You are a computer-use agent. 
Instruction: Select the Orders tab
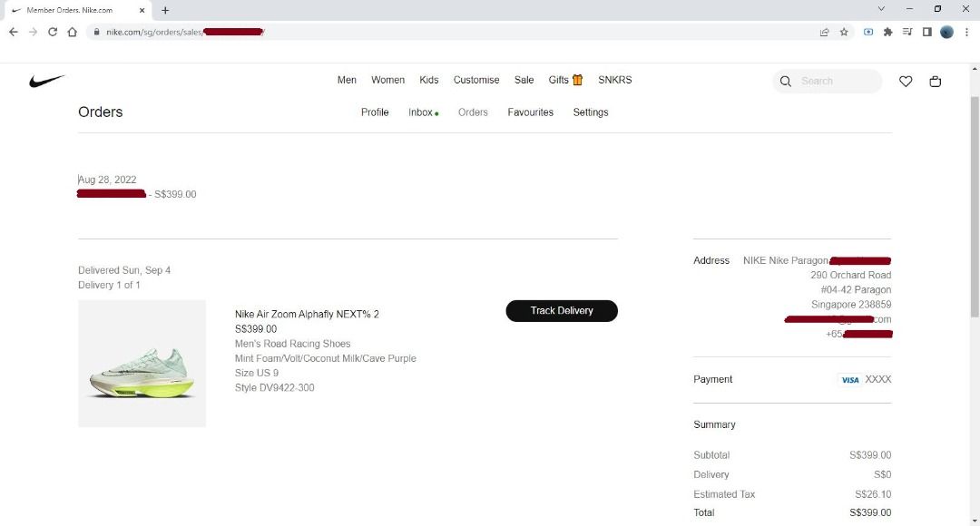(473, 112)
